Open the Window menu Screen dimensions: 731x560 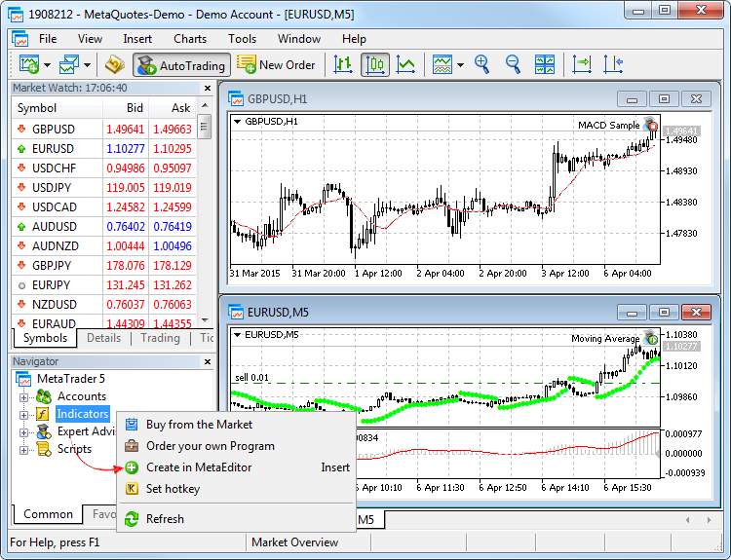pyautogui.click(x=299, y=39)
